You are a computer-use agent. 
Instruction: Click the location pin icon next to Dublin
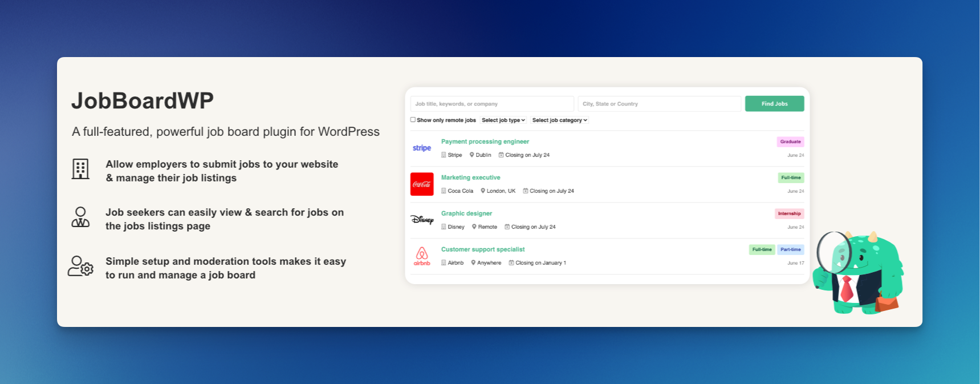[471, 155]
